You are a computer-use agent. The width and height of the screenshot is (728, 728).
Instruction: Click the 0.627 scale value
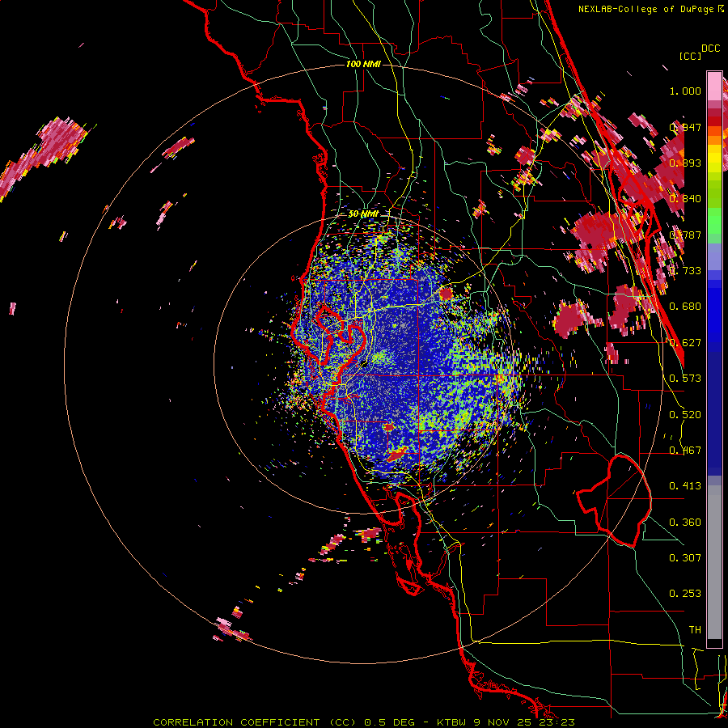coord(685,342)
